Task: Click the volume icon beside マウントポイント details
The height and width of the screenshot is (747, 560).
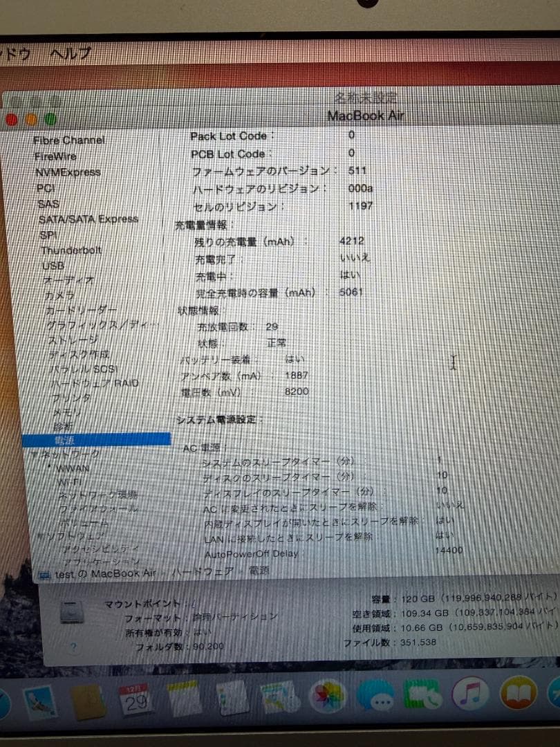Action: coord(73,612)
